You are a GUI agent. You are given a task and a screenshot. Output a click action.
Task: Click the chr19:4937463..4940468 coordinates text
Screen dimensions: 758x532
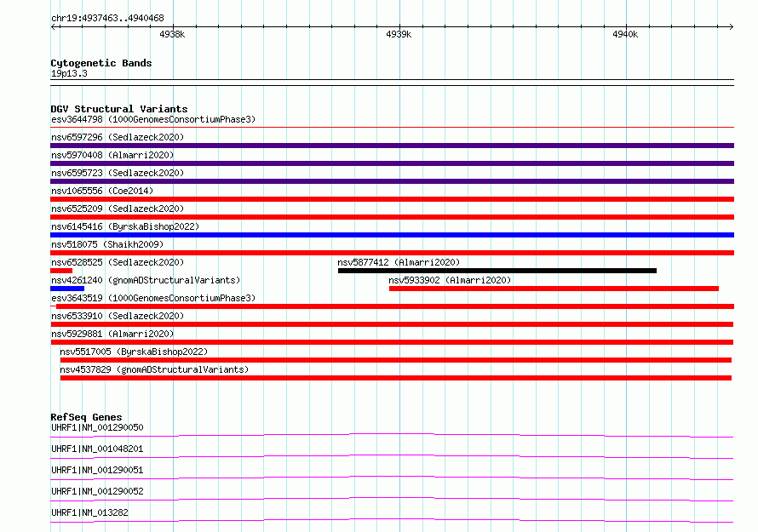pyautogui.click(x=107, y=19)
